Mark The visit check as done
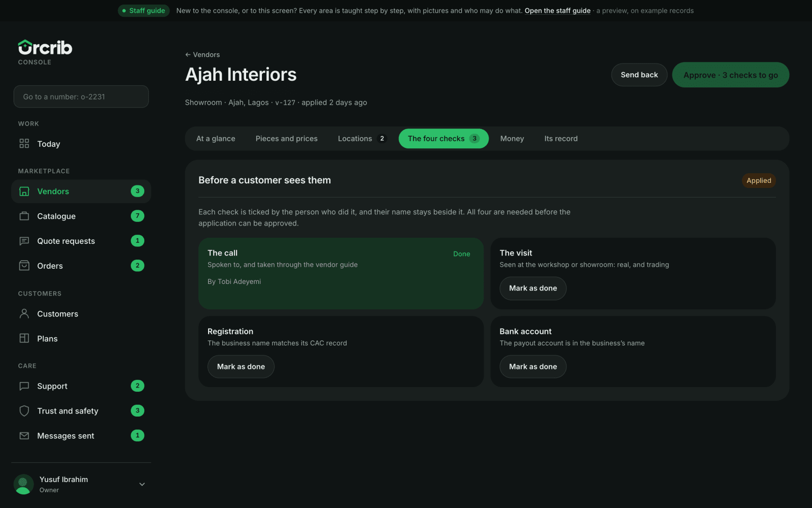 coord(533,288)
